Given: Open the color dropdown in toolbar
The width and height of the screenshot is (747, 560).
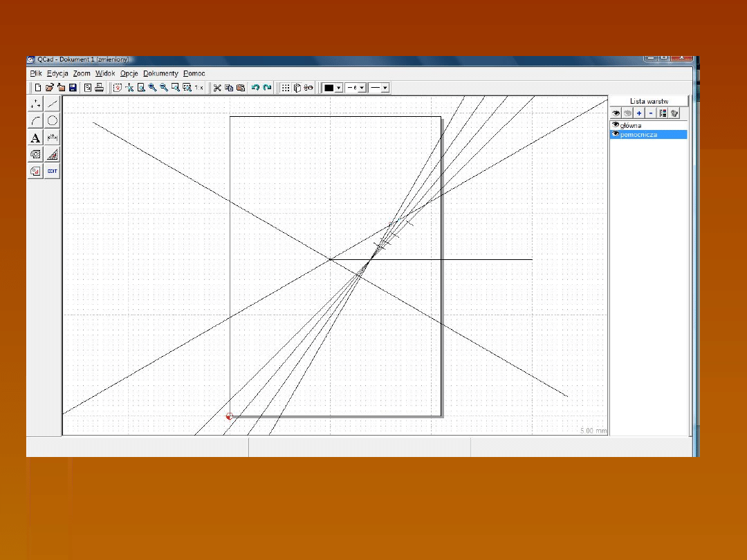Looking at the screenshot, I should [339, 88].
